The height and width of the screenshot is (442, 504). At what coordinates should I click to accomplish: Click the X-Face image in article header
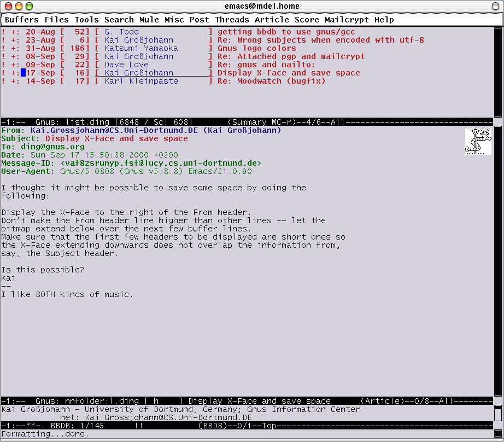(x=478, y=142)
